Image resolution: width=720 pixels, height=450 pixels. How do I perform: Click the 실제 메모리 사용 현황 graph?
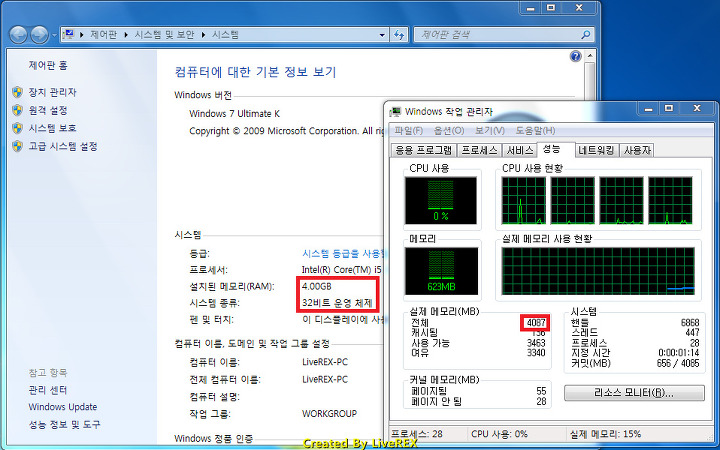click(598, 271)
